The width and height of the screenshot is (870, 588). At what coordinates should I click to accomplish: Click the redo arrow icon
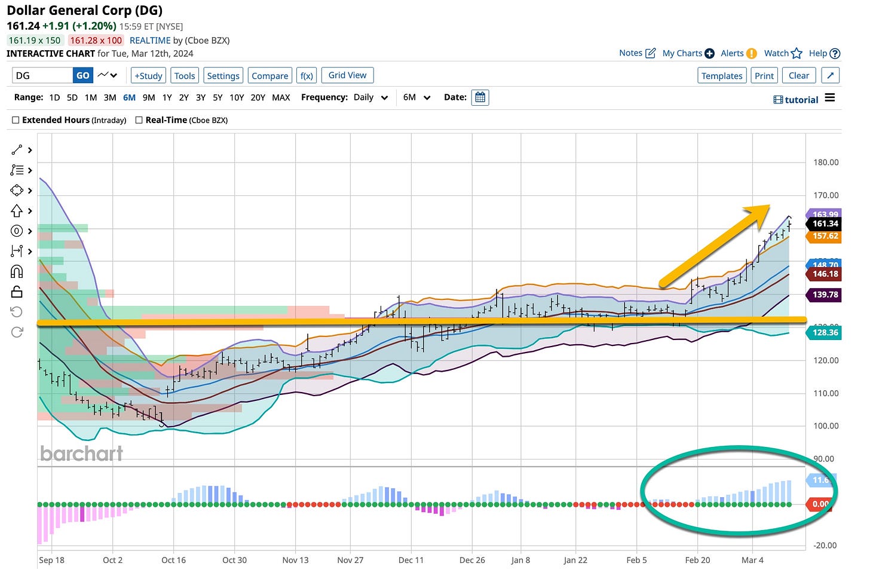tap(17, 332)
